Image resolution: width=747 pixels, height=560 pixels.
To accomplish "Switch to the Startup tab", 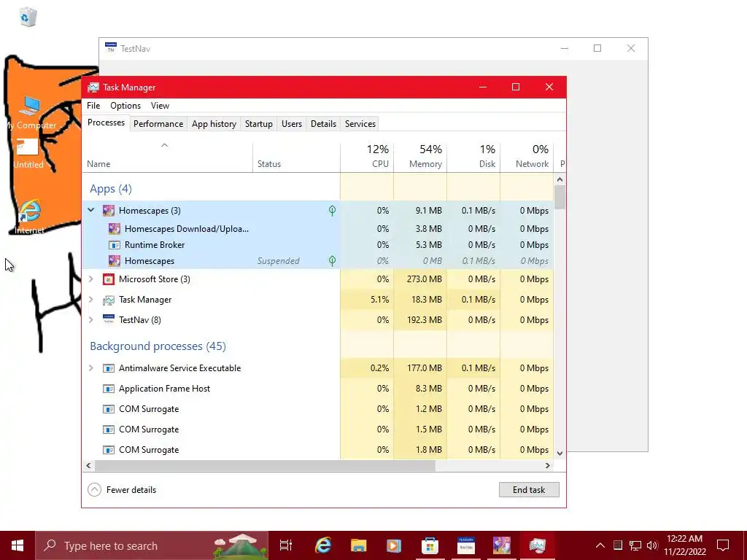I will click(259, 124).
